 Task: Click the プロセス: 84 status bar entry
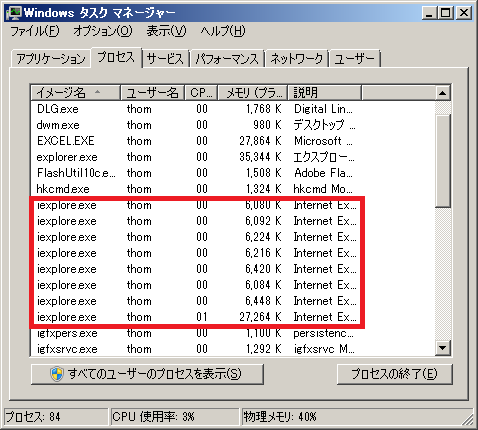click(56, 417)
